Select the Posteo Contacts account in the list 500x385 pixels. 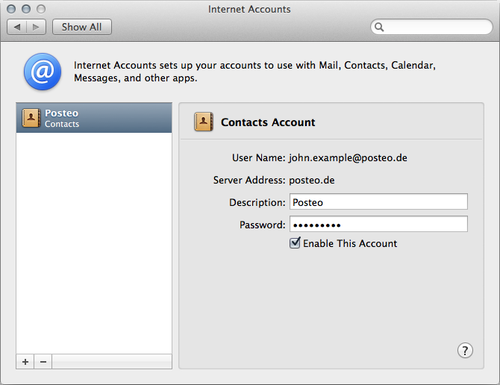(x=94, y=118)
